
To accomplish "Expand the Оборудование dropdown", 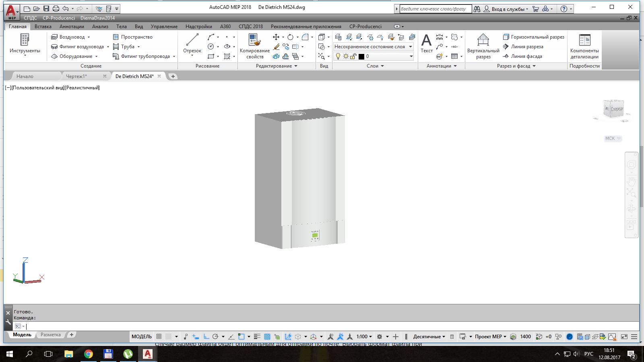I will click(x=97, y=56).
